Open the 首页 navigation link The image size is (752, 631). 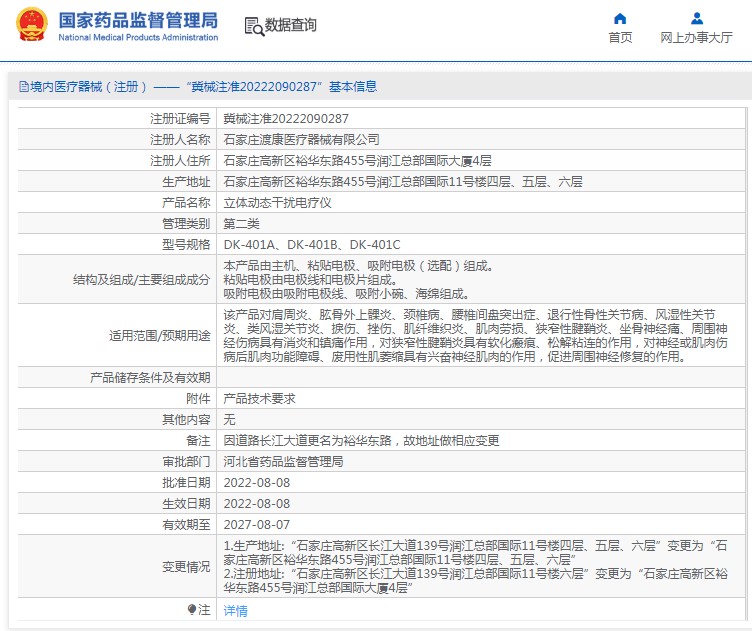[620, 38]
